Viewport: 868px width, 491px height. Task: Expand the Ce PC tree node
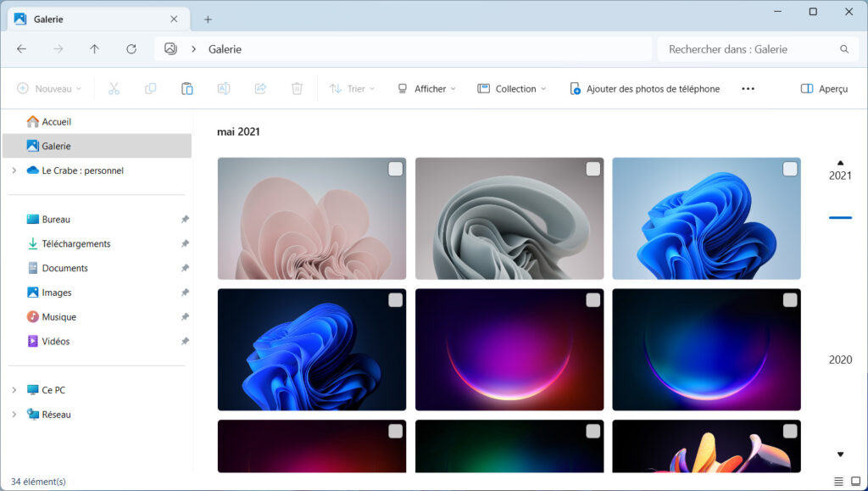point(14,390)
